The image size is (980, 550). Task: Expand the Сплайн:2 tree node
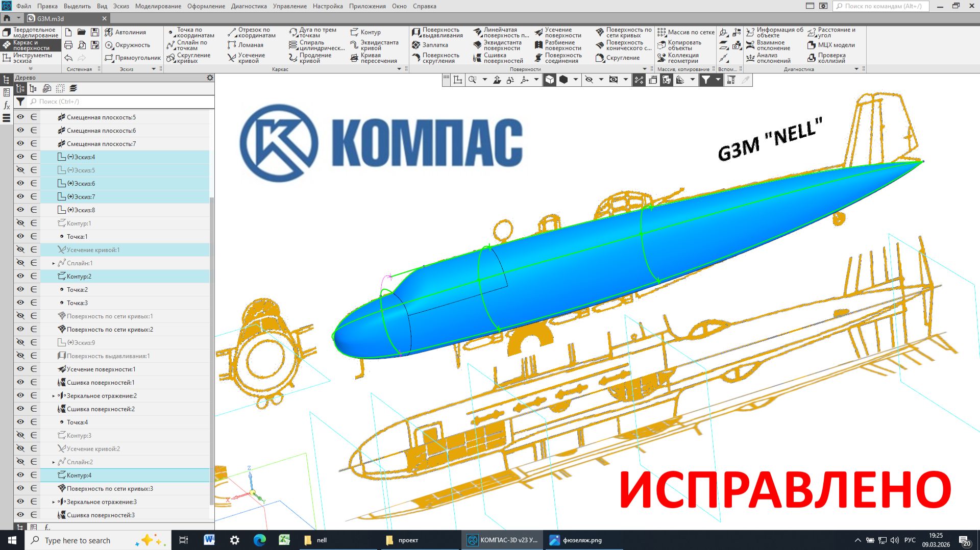[54, 462]
